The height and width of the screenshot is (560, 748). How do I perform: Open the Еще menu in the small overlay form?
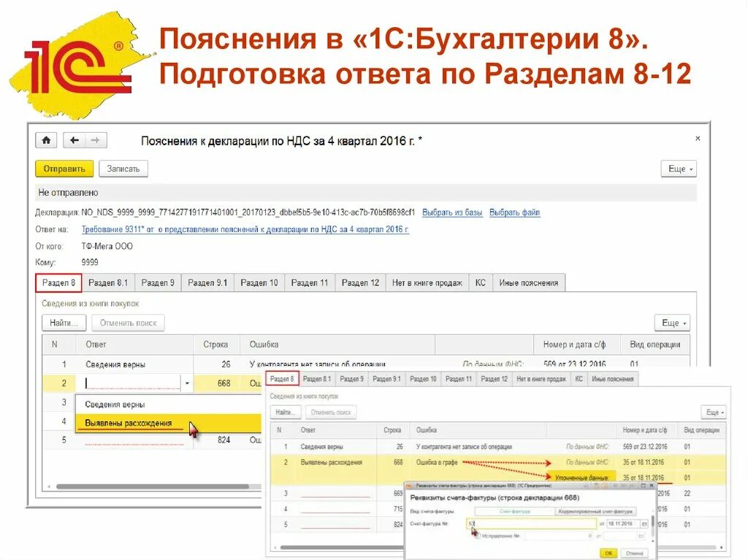(x=714, y=412)
